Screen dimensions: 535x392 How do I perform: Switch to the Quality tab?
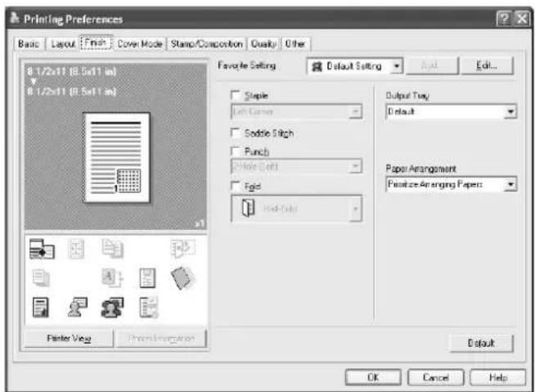click(263, 43)
